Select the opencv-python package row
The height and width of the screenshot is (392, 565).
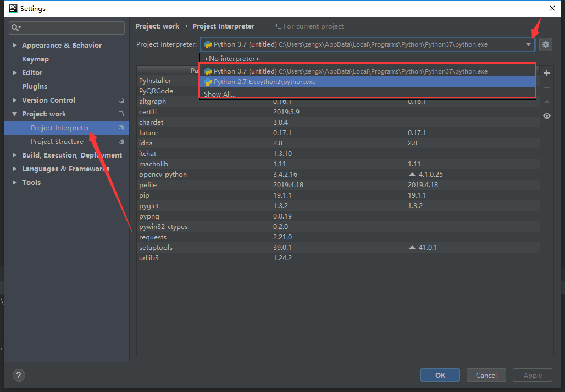pos(338,175)
